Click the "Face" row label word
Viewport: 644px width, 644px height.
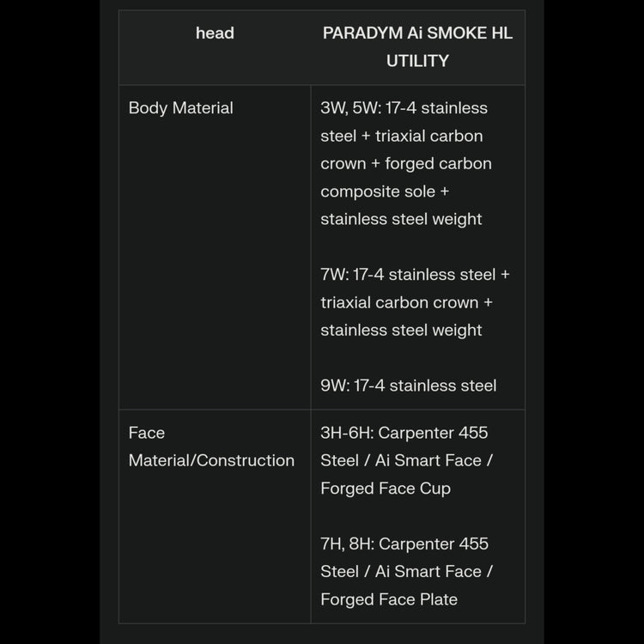pyautogui.click(x=147, y=433)
